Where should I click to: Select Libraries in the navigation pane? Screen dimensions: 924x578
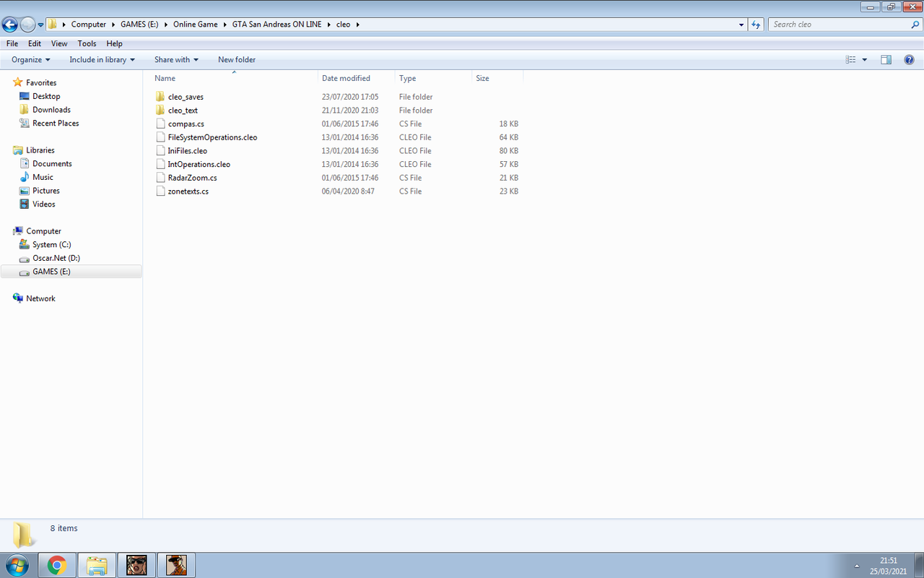click(x=40, y=150)
